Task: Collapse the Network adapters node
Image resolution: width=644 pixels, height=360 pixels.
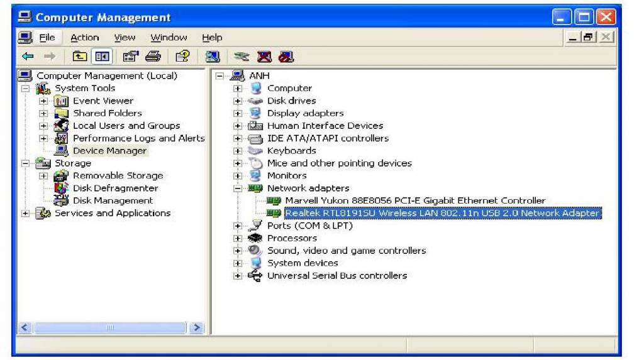Action: (x=237, y=188)
